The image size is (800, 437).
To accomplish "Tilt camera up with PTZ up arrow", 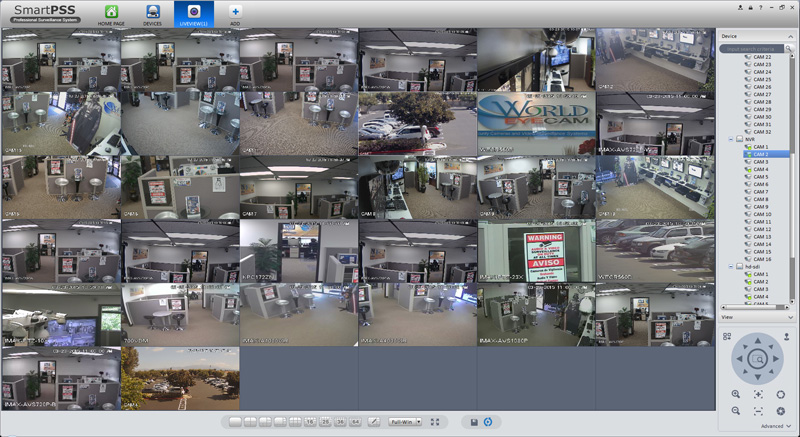I will [758, 341].
